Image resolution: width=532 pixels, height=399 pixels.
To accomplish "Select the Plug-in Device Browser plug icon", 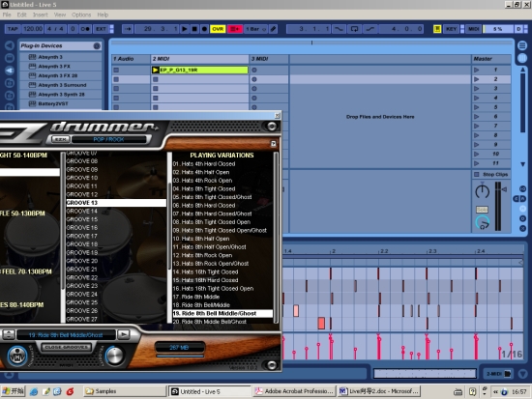I will pyautogui.click(x=10, y=71).
